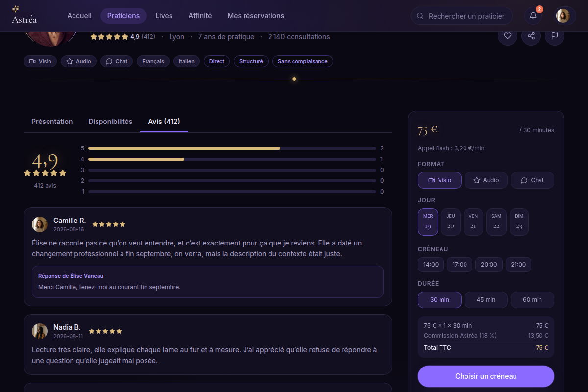Pick the day MER 19

click(428, 222)
